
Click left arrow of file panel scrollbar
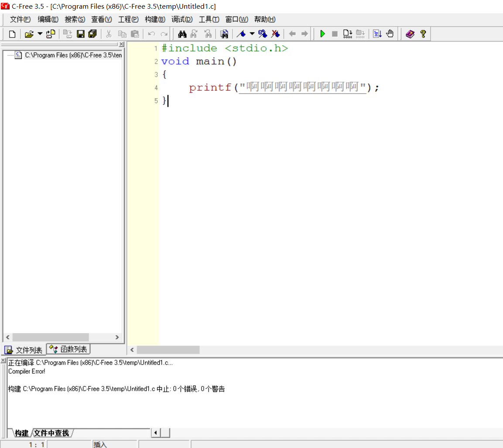[8, 337]
